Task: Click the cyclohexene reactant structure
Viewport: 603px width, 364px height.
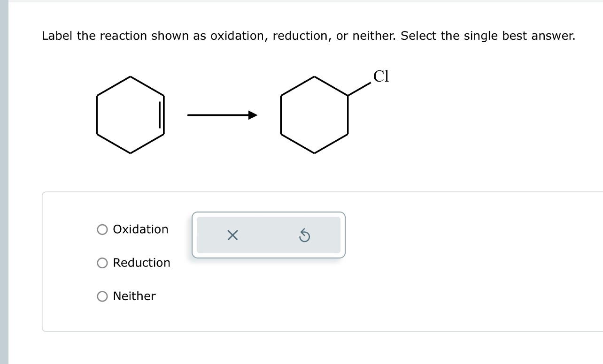Action: pyautogui.click(x=130, y=115)
